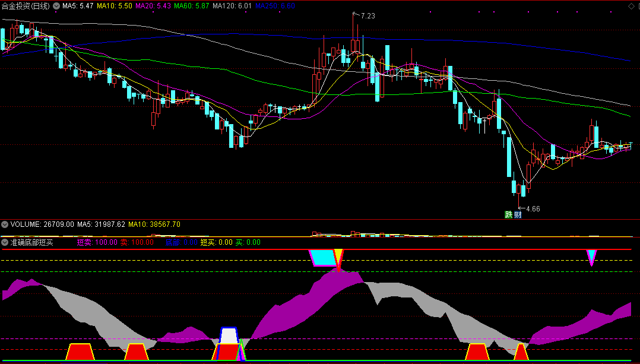
Task: Click the 4.66 low price label
Action: coord(533,209)
